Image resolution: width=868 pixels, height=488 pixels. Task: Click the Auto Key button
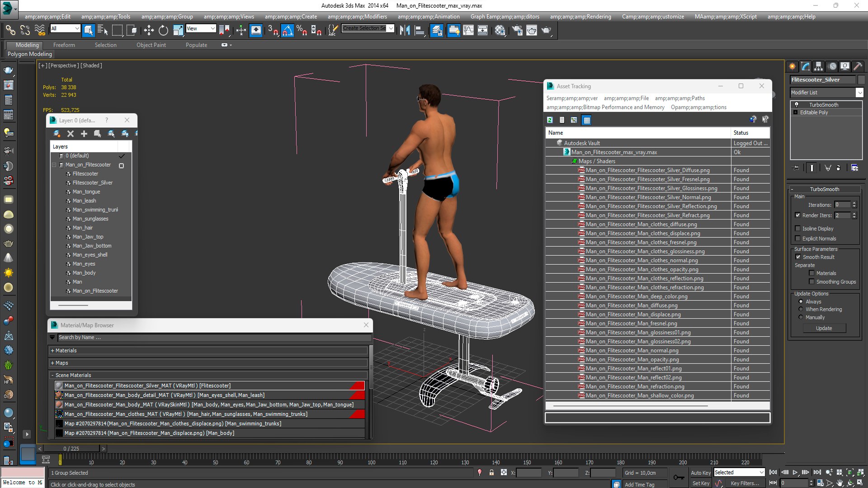click(x=701, y=473)
